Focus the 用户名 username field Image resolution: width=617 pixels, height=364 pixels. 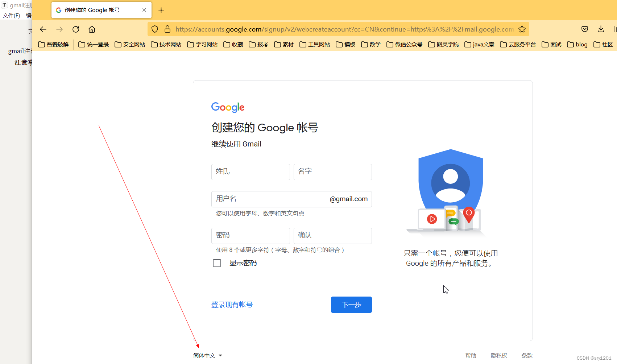pos(291,199)
